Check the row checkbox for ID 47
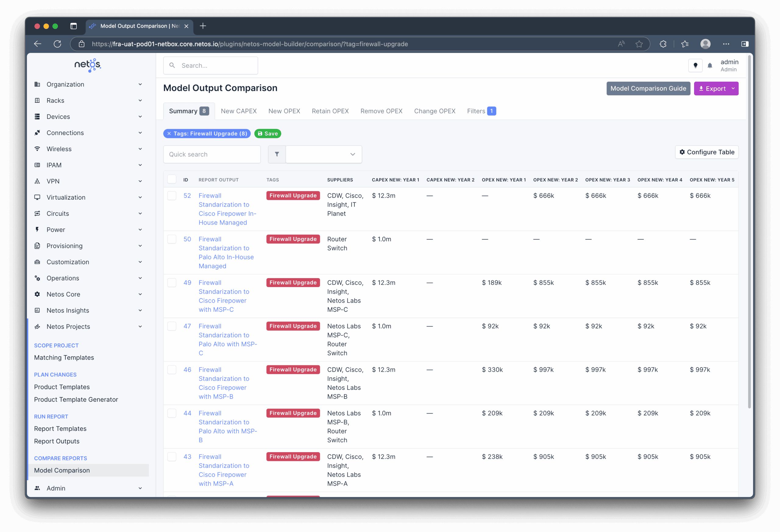This screenshot has width=780, height=532. pos(172,326)
